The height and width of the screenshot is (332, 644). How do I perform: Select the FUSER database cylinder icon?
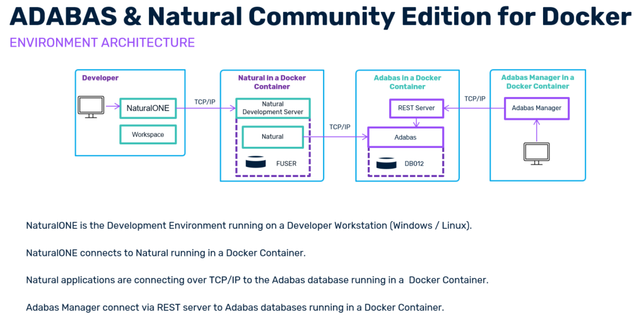(x=255, y=163)
